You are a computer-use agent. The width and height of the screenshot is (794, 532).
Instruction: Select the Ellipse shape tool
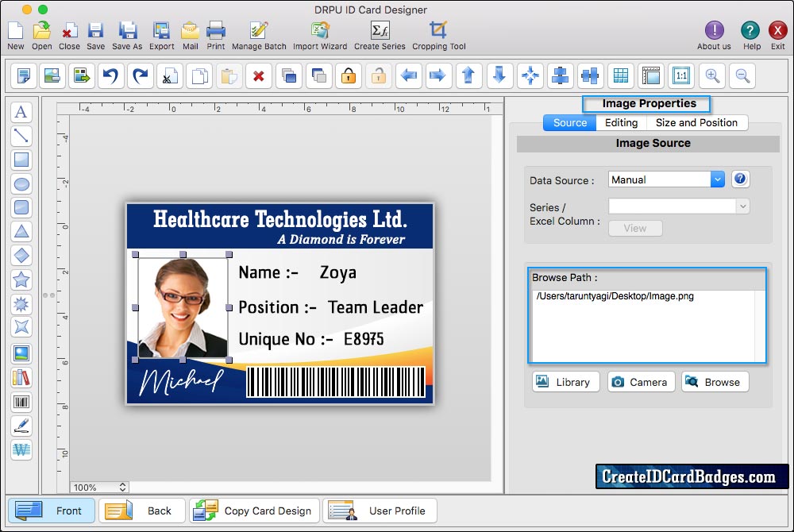coord(21,183)
